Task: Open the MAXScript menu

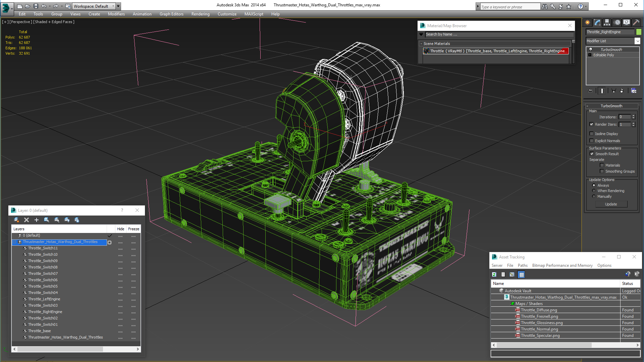Action: click(x=254, y=14)
